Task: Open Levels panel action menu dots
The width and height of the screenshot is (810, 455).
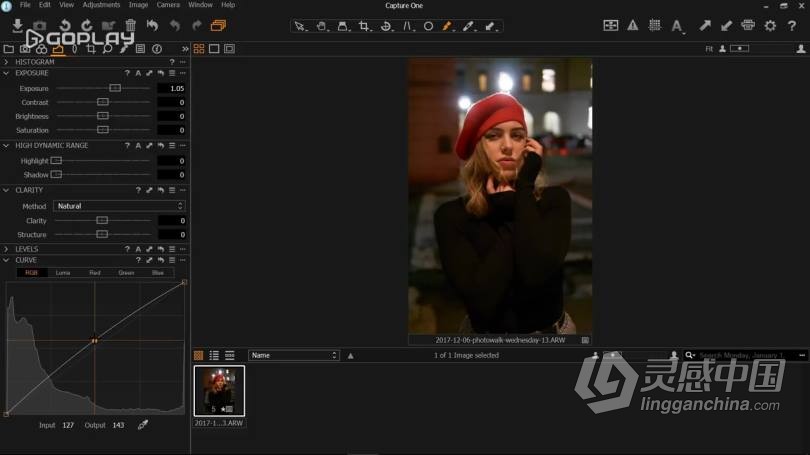Action: click(x=183, y=249)
